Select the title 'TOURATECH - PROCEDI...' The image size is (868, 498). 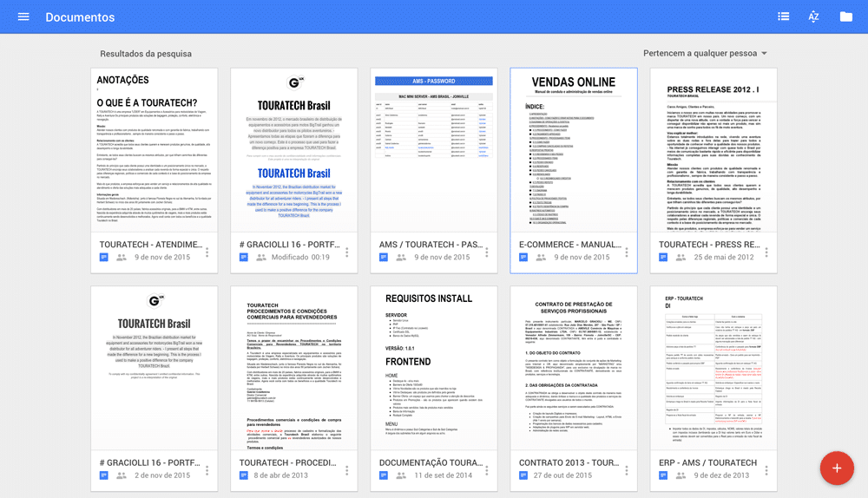point(288,462)
